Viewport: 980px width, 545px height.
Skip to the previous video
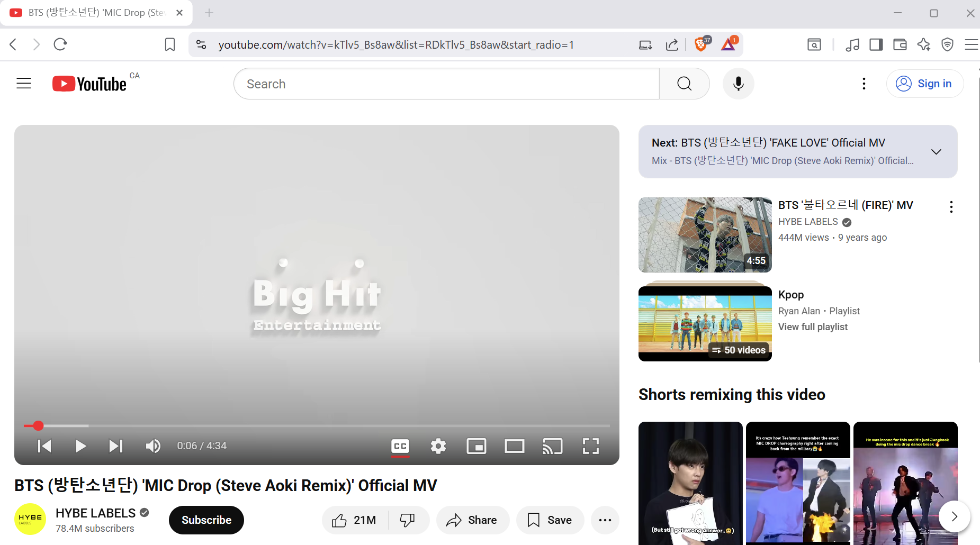[x=44, y=446]
